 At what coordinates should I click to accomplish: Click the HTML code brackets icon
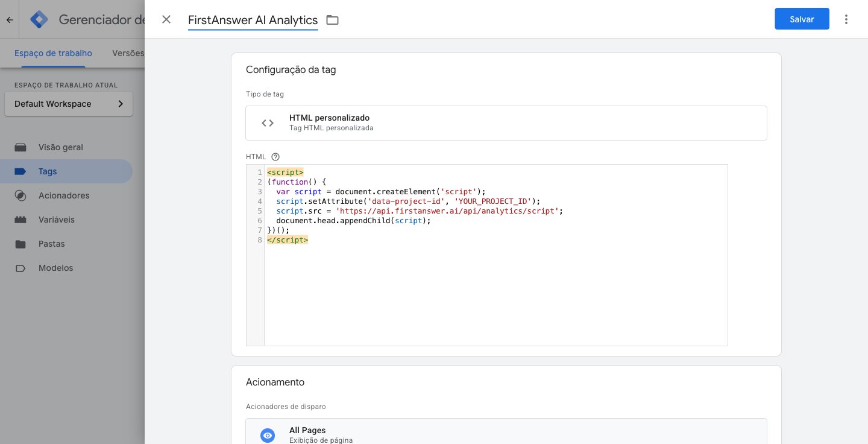tap(268, 123)
